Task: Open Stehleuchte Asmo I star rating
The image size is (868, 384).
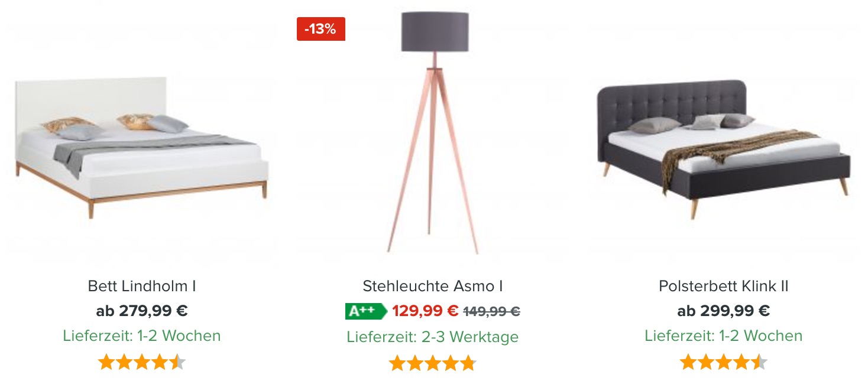Action: (433, 363)
